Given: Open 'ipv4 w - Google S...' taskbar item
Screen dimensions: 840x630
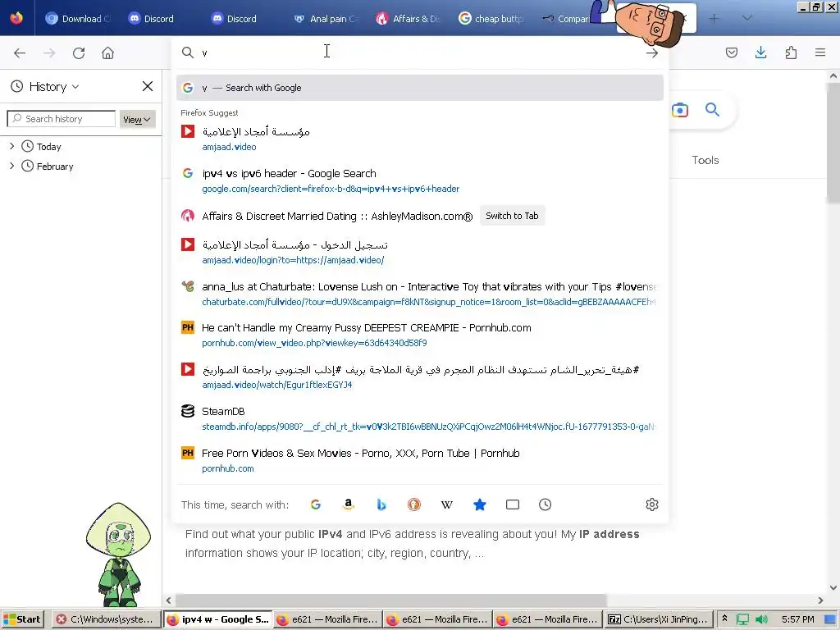Looking at the screenshot, I should pyautogui.click(x=217, y=619).
